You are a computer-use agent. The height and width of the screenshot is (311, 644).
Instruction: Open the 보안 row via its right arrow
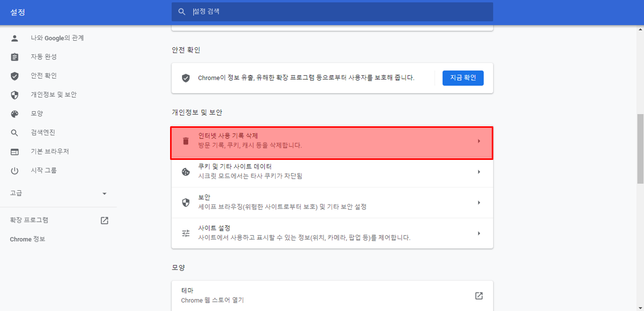point(479,203)
